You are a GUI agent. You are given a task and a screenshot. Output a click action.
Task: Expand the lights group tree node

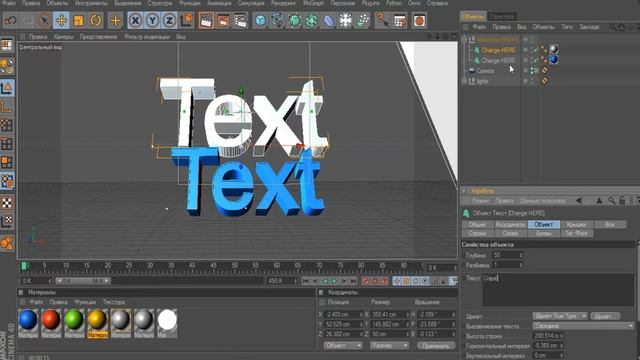coord(464,81)
